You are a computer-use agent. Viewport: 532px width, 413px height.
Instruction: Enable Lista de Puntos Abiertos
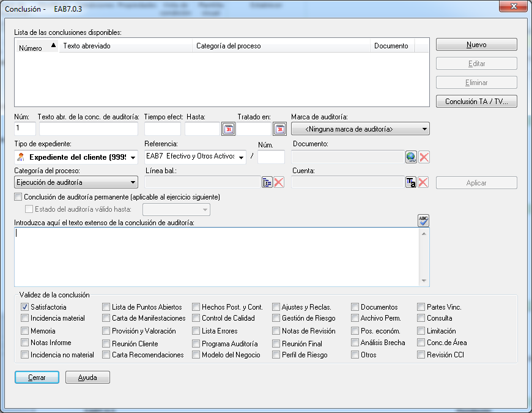106,307
